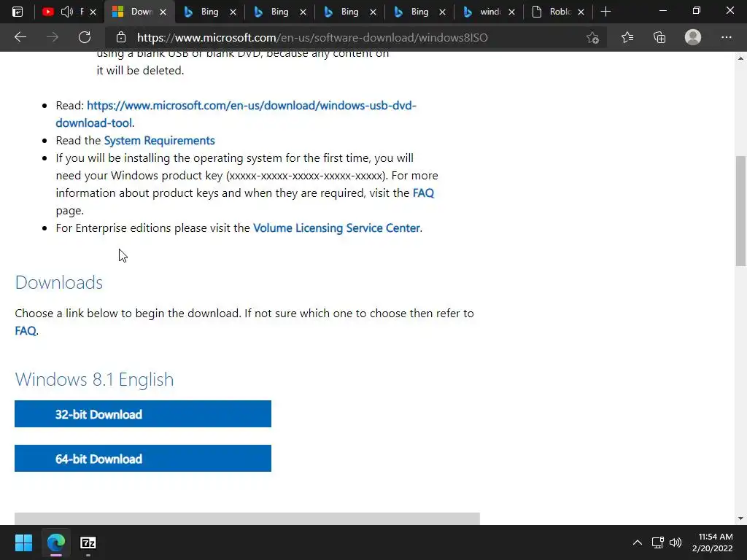Open Collections panel

(x=659, y=37)
